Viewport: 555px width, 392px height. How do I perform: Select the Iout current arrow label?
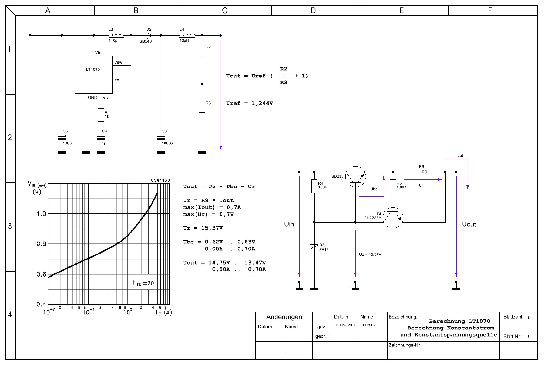[x=459, y=156]
